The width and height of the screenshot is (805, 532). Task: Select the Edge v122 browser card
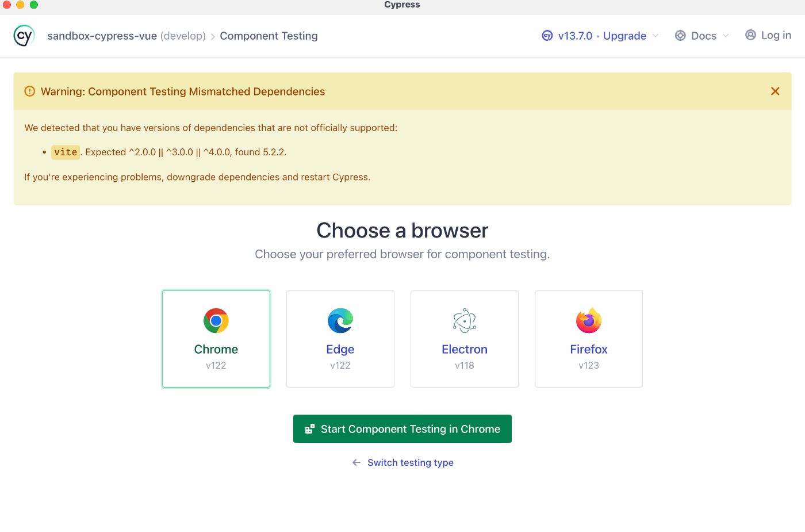tap(340, 339)
